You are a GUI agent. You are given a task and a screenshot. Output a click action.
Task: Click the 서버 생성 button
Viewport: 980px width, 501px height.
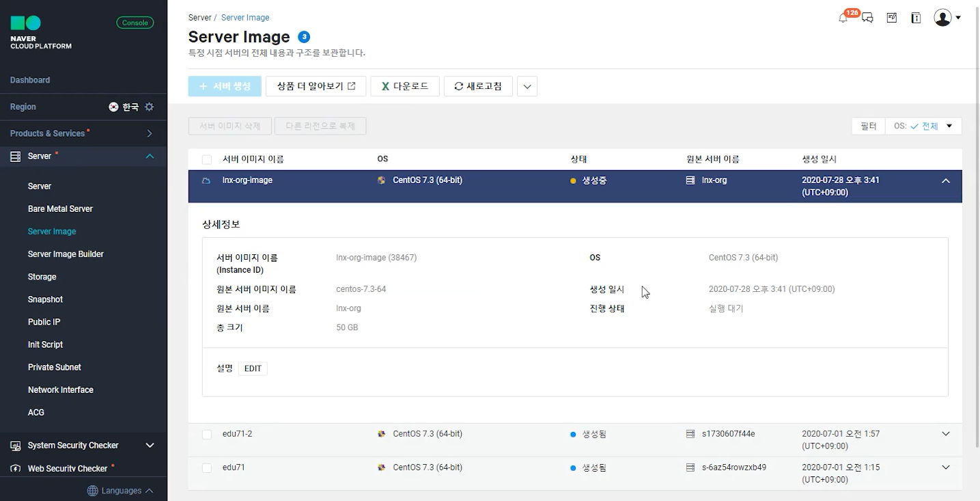pos(225,86)
